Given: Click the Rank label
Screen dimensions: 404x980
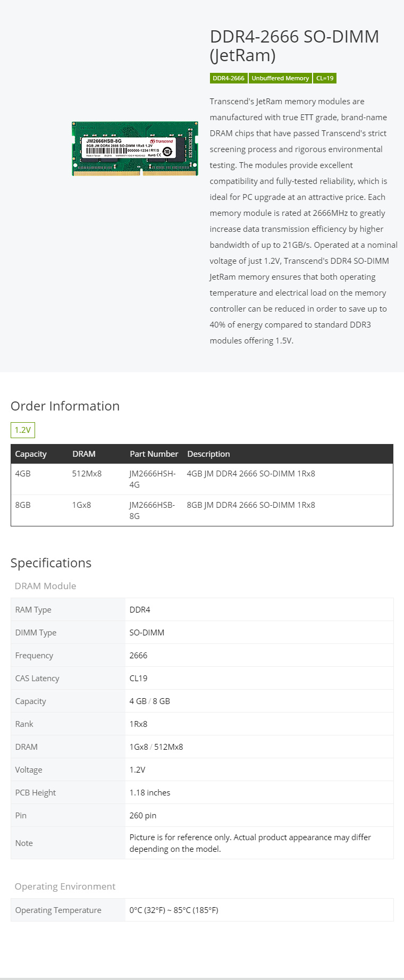Looking at the screenshot, I should tap(24, 724).
